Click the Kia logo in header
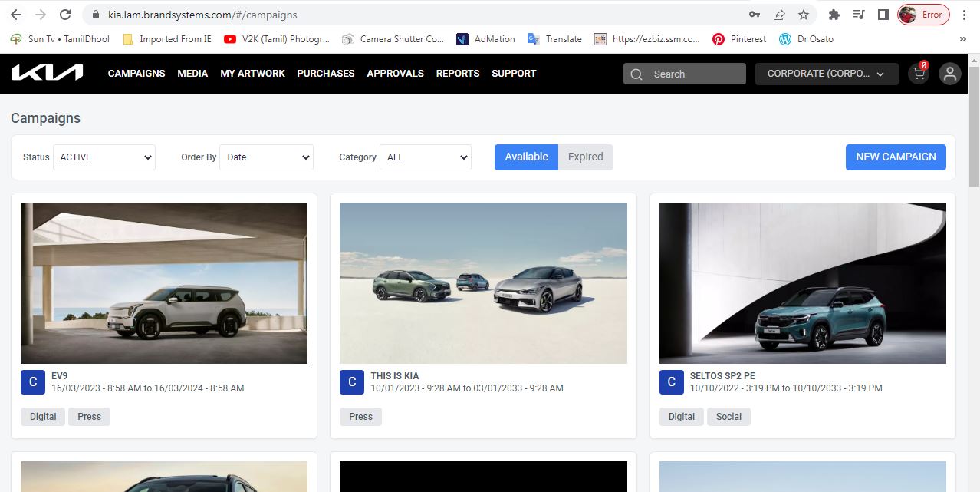The height and width of the screenshot is (492, 980). pos(47,73)
